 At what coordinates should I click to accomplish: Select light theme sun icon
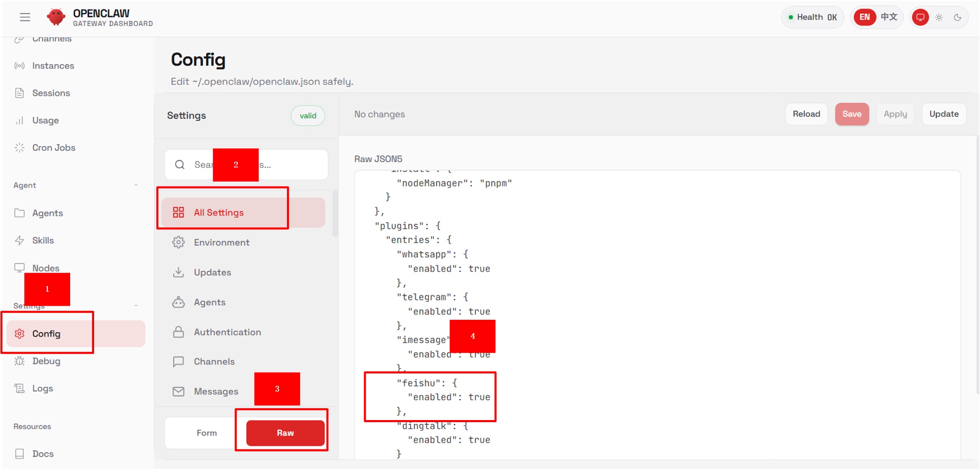(x=939, y=17)
